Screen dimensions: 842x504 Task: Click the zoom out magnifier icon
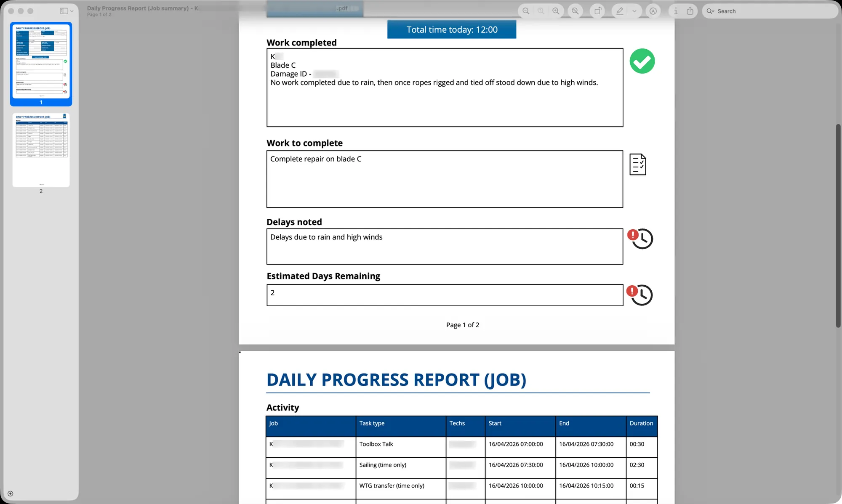[x=526, y=11]
